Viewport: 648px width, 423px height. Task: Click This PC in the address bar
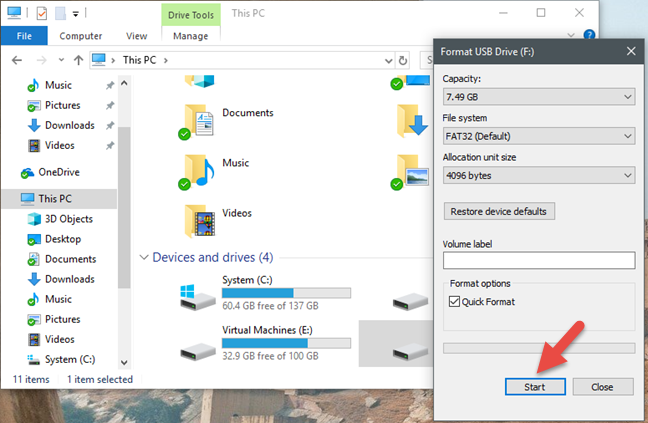(x=139, y=60)
